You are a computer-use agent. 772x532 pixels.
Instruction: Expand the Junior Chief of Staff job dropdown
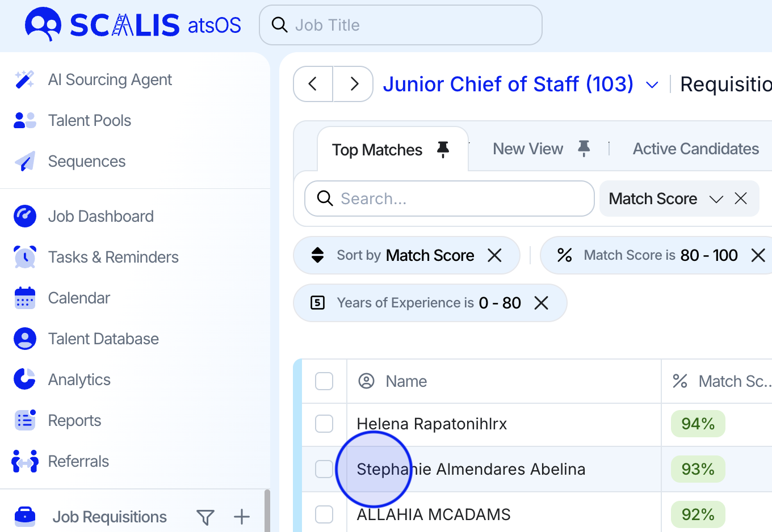click(652, 85)
